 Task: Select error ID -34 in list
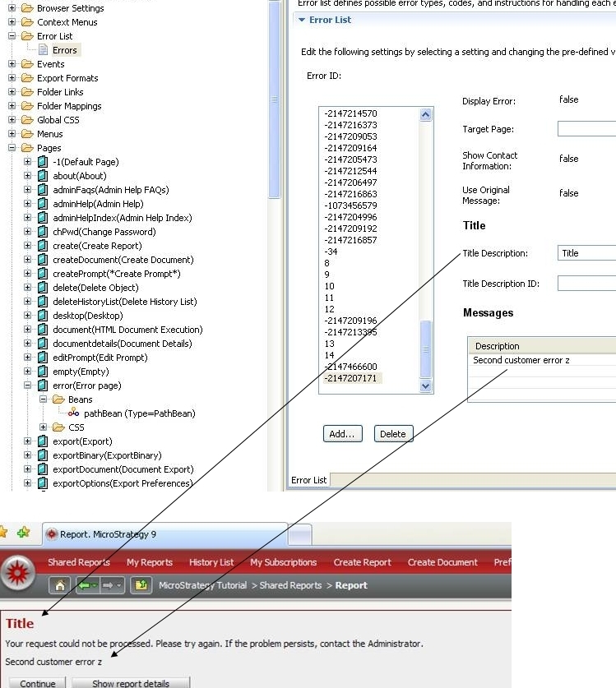point(331,252)
